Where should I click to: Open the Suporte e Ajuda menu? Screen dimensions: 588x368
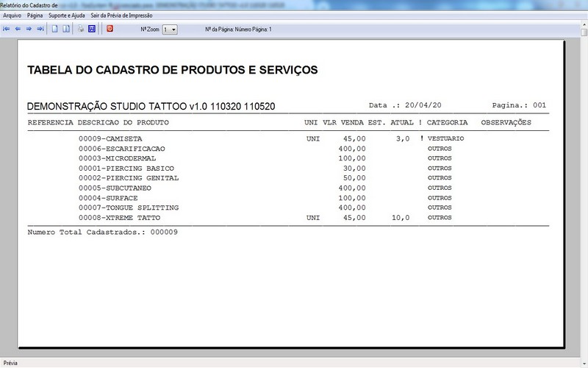pyautogui.click(x=67, y=15)
